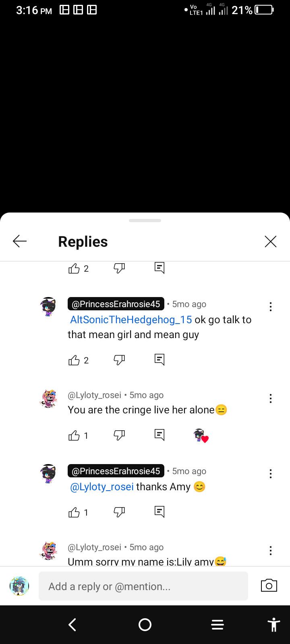Like the 'thanks Amy' comment
The height and width of the screenshot is (644, 290).
tap(74, 512)
